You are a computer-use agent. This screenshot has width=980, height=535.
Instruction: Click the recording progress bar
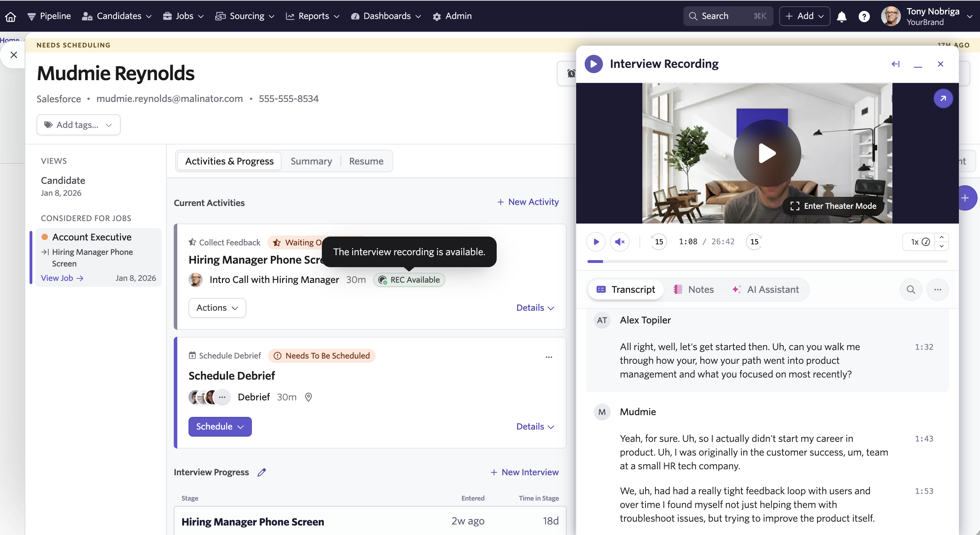pyautogui.click(x=767, y=262)
